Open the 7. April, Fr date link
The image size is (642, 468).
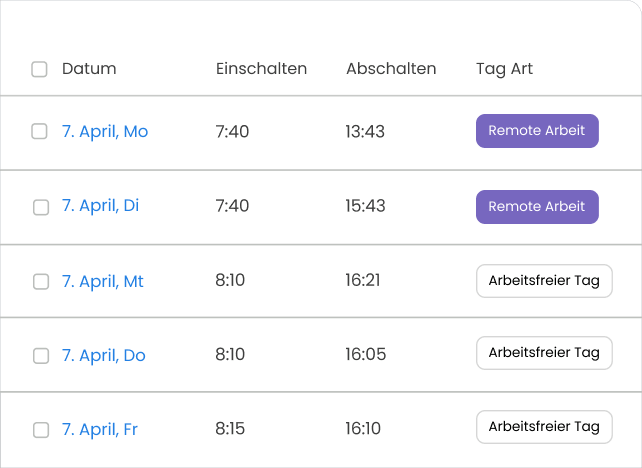[100, 429]
